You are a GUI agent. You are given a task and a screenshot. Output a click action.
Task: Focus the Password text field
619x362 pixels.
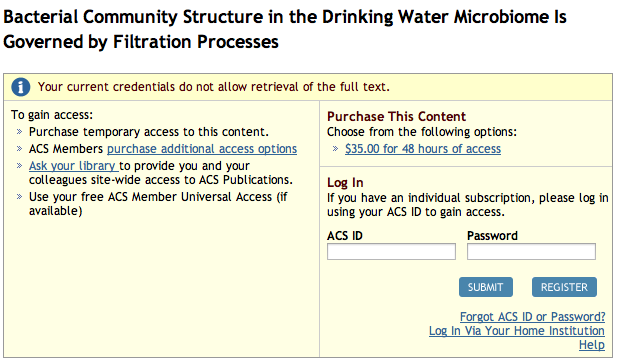pyautogui.click(x=531, y=251)
